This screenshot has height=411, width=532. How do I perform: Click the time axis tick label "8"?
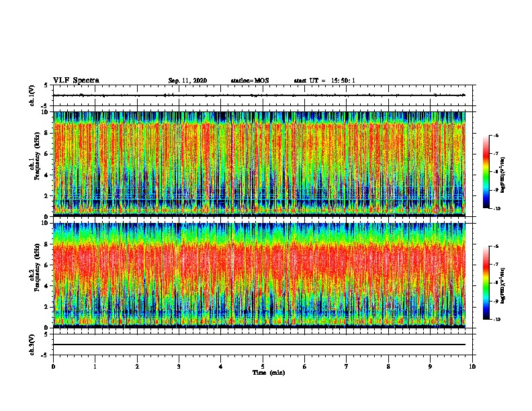[x=388, y=367]
